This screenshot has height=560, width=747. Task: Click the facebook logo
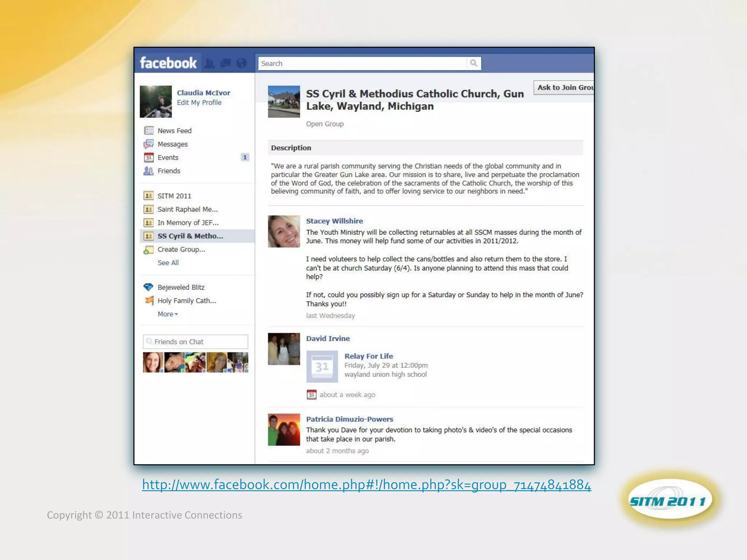point(168,63)
